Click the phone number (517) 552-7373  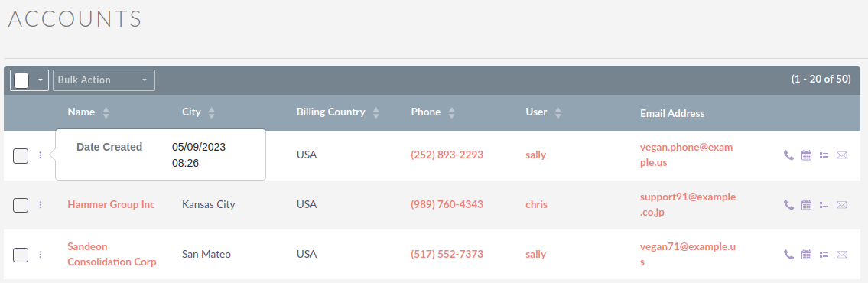point(447,254)
